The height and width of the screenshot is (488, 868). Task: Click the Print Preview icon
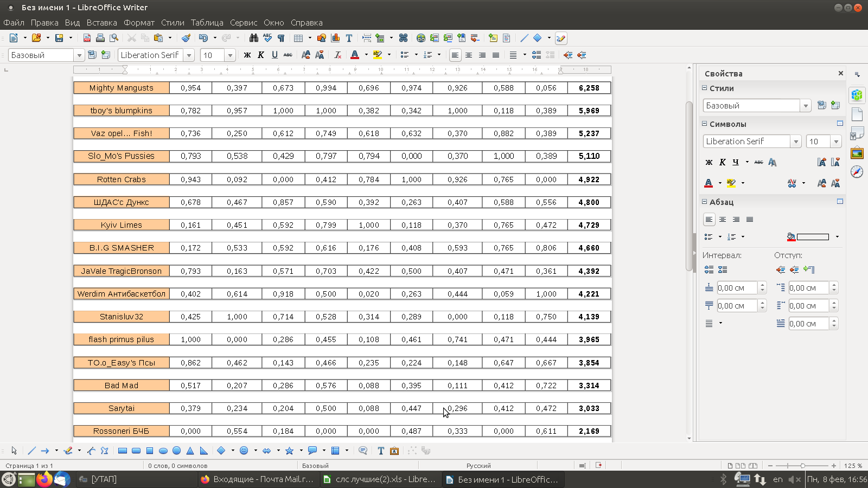pos(114,38)
